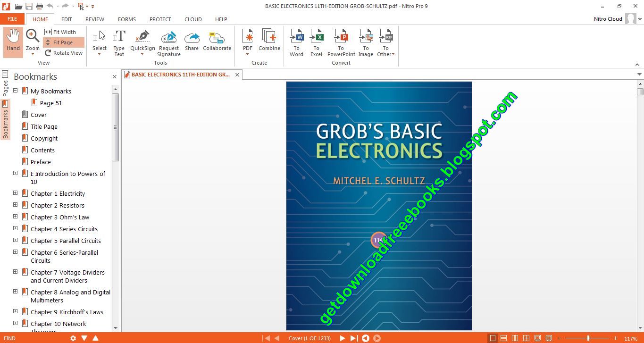Switch to the FORMS ribbon tab
This screenshot has height=343, width=644.
point(127,19)
